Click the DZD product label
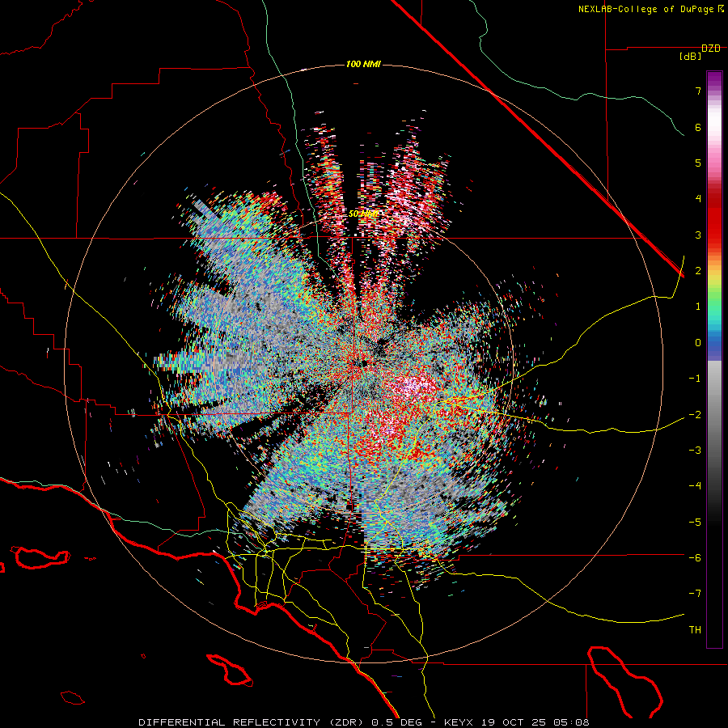This screenshot has width=728, height=728. 711,49
